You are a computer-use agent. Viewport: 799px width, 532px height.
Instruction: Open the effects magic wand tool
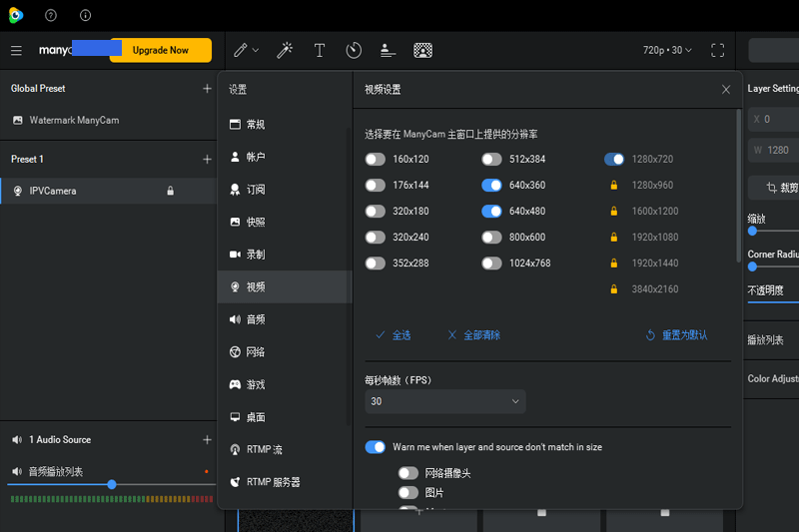(x=285, y=50)
